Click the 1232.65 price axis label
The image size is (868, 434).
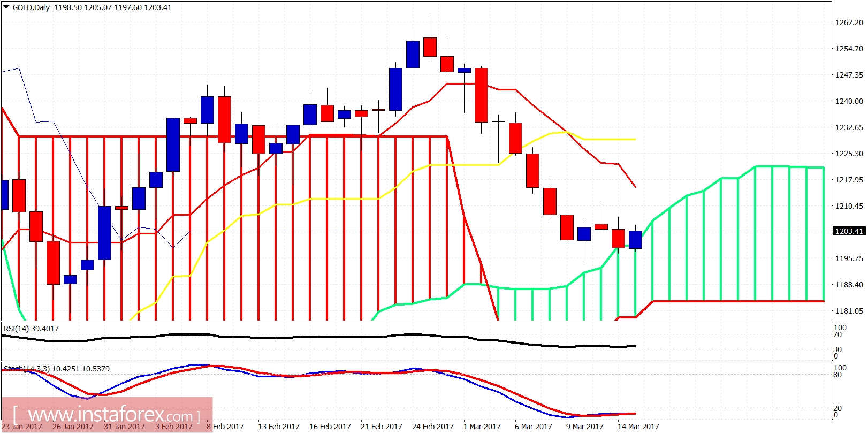(849, 127)
